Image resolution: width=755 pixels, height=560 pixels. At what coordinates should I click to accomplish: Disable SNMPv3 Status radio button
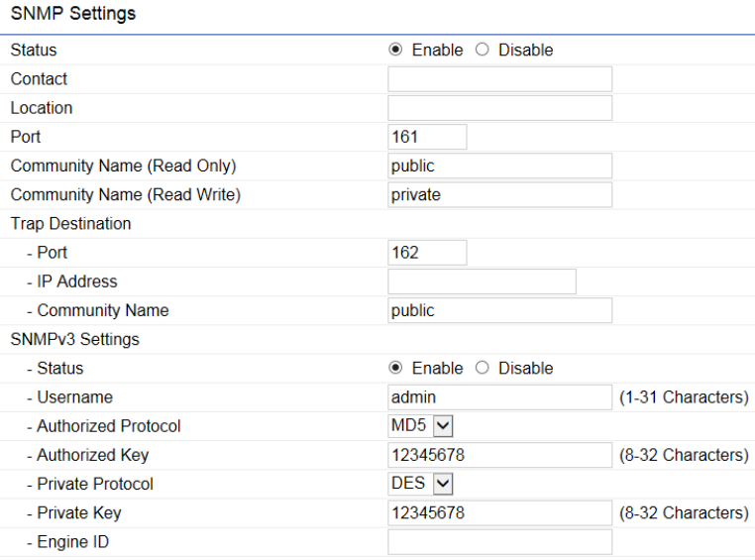tap(484, 369)
